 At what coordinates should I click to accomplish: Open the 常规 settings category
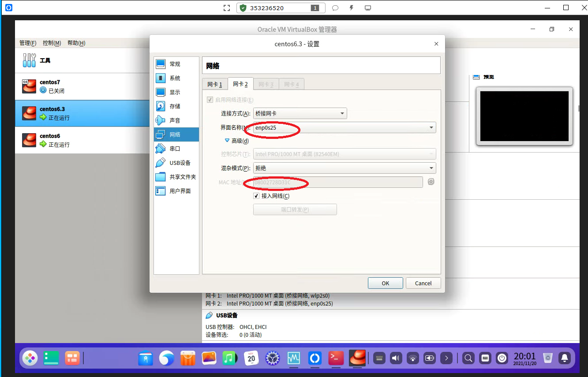point(176,64)
